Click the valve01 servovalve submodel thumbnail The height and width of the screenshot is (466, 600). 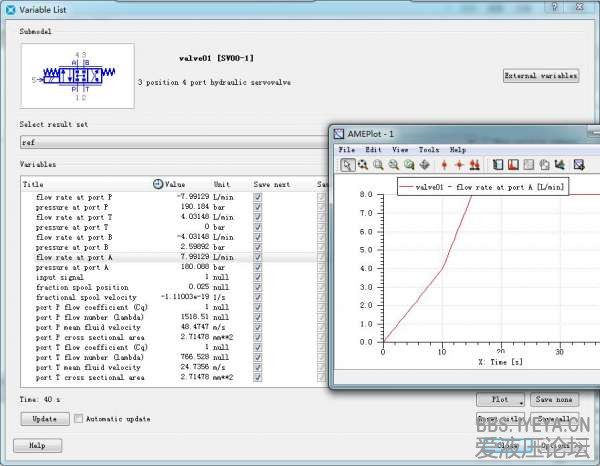click(x=76, y=77)
